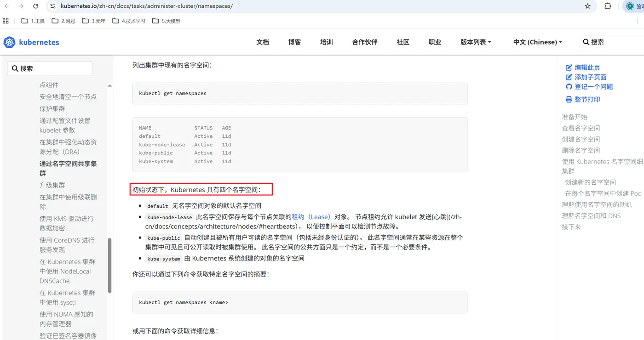
Task: Open 在集群中使用级联删除 in the sidebar
Action: click(x=68, y=202)
